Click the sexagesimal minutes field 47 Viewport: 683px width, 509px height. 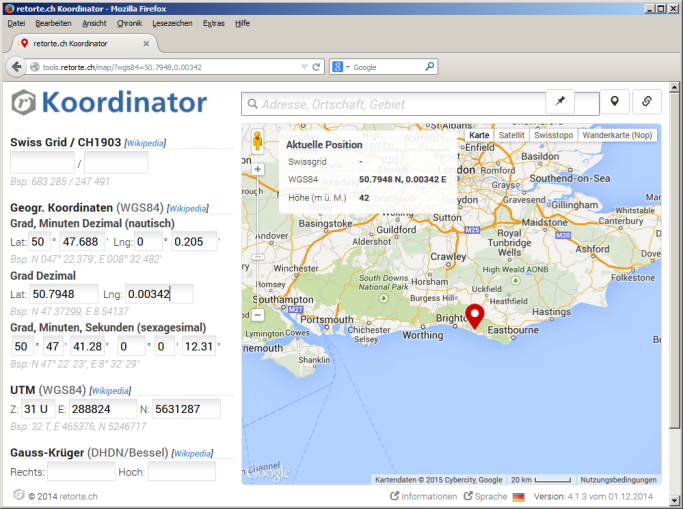(54, 347)
